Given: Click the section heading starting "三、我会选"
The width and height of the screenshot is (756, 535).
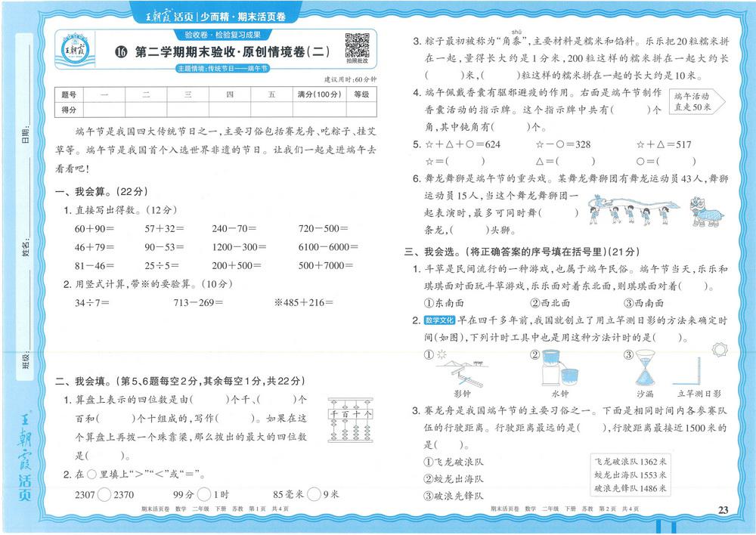Looking at the screenshot, I should click(x=522, y=252).
